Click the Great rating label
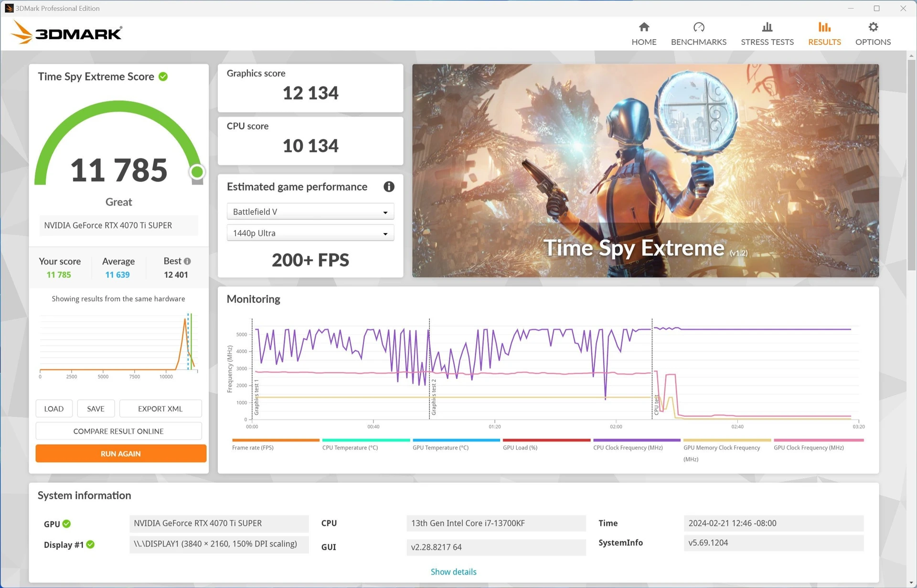917x588 pixels. (118, 202)
